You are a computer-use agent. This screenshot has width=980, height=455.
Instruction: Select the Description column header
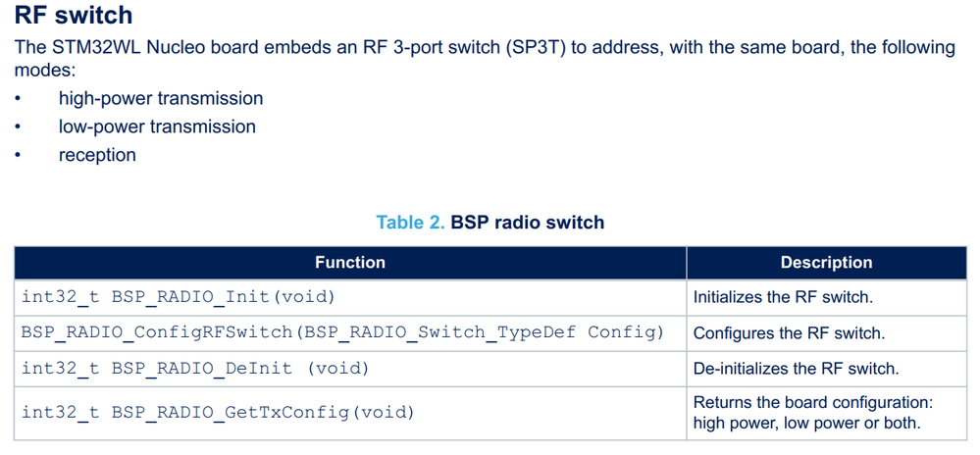point(826,263)
